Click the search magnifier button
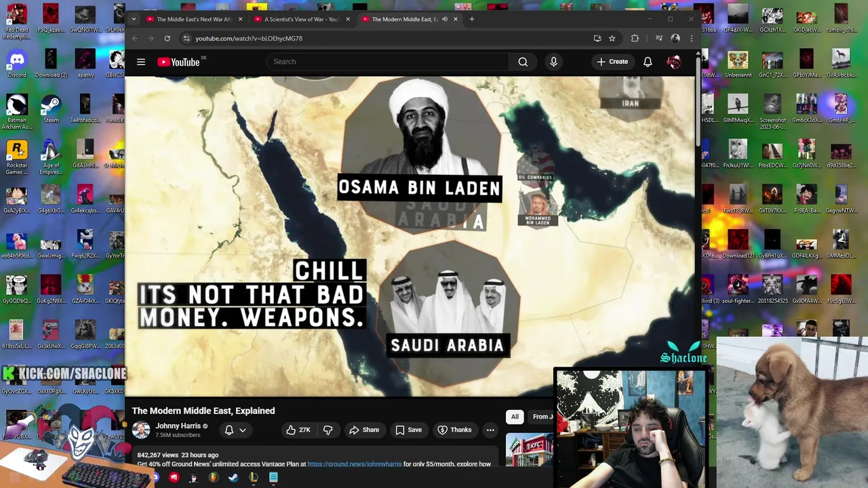The height and width of the screenshot is (488, 868). click(x=523, y=62)
